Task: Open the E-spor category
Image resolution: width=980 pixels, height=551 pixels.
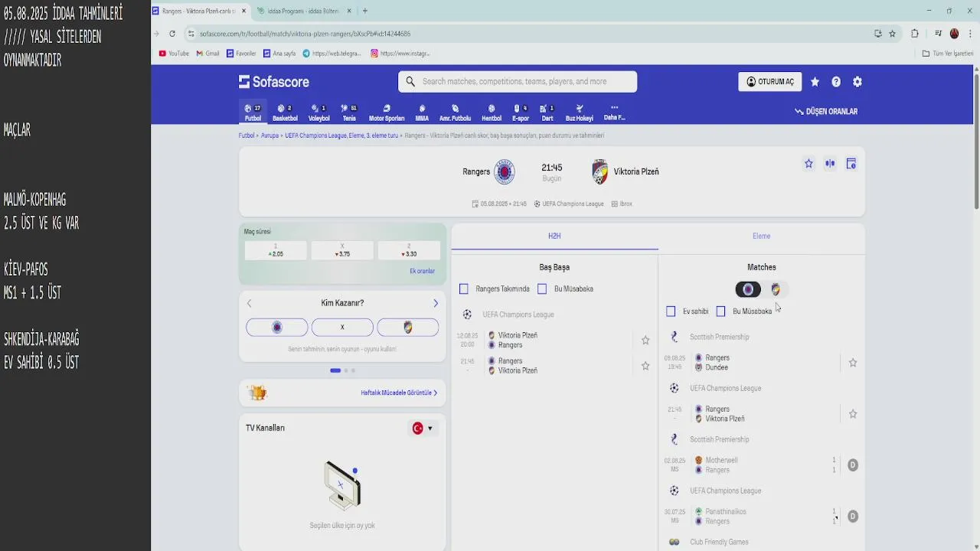Action: [x=521, y=112]
